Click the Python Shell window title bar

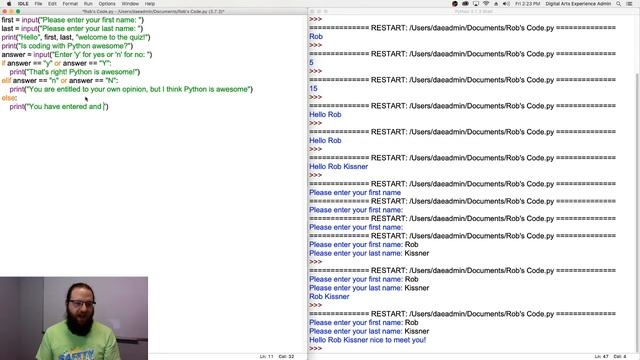(x=473, y=11)
